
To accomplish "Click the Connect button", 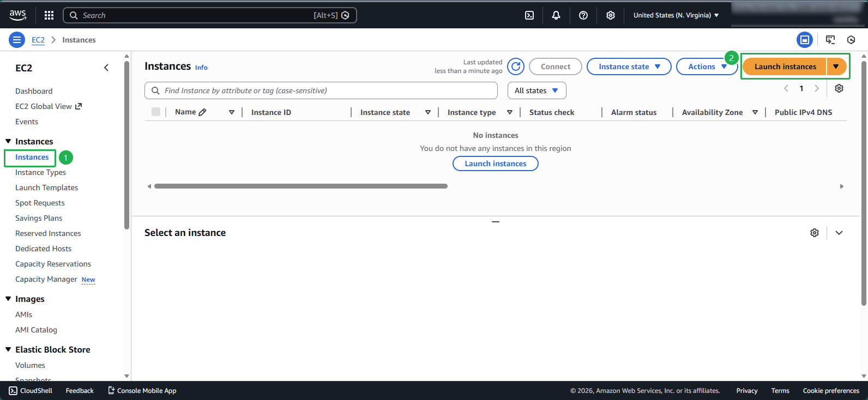I will (x=556, y=66).
